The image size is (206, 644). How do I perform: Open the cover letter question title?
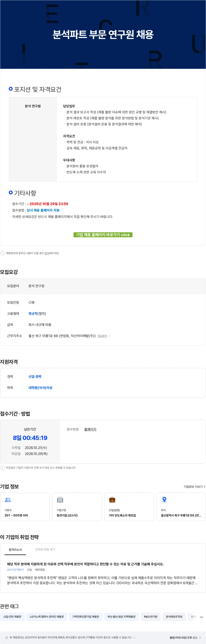point(85,564)
